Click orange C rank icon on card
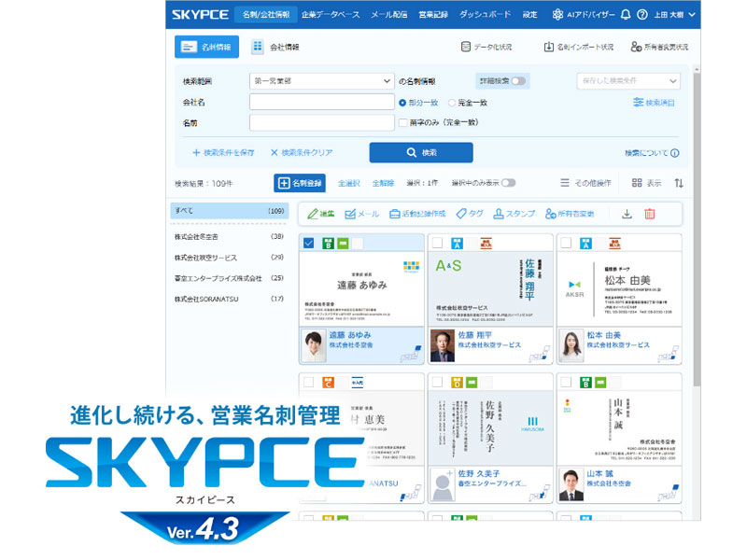The image size is (747, 560). coord(328,383)
